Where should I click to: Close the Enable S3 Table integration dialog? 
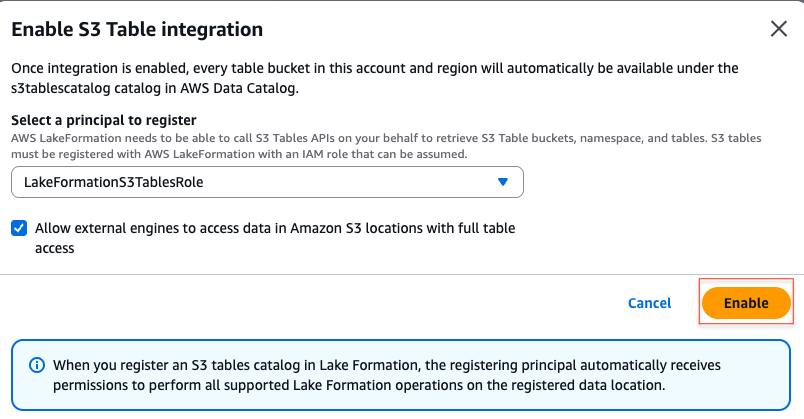tap(778, 29)
